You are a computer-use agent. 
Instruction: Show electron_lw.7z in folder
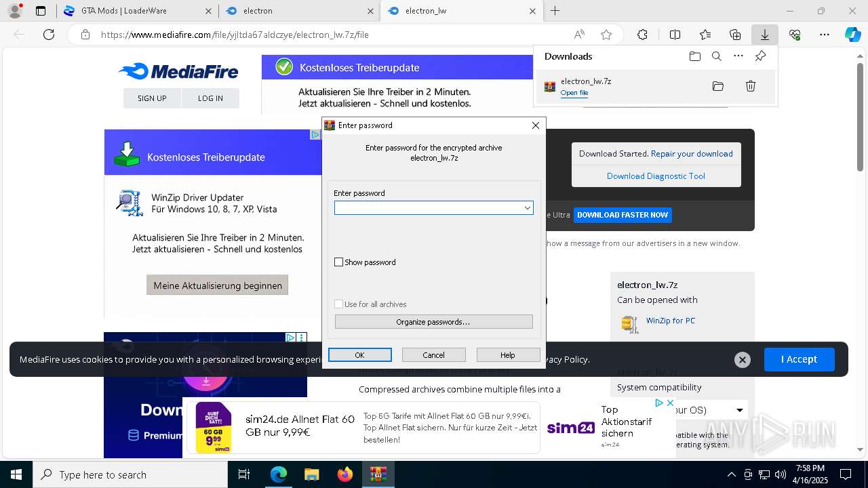tap(718, 86)
